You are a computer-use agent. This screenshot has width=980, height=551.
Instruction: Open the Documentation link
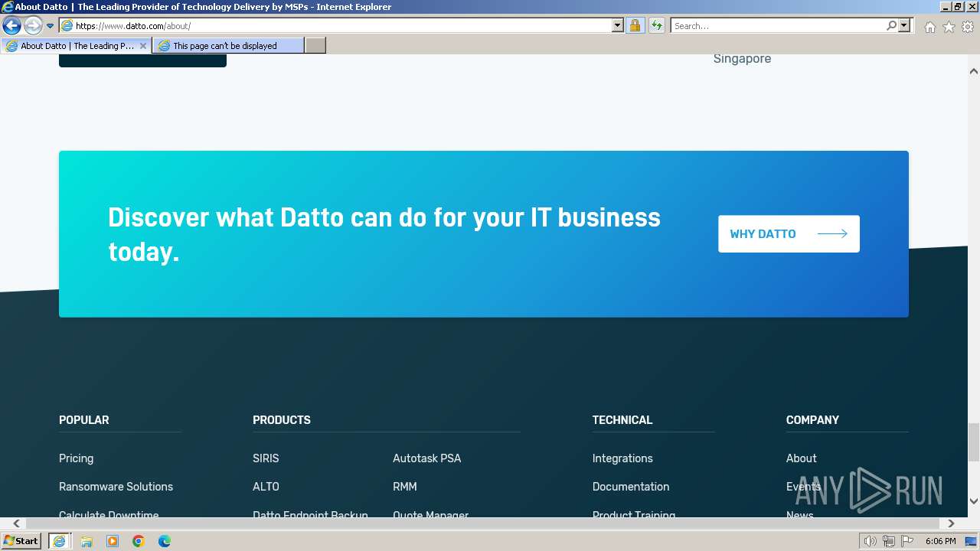point(631,487)
